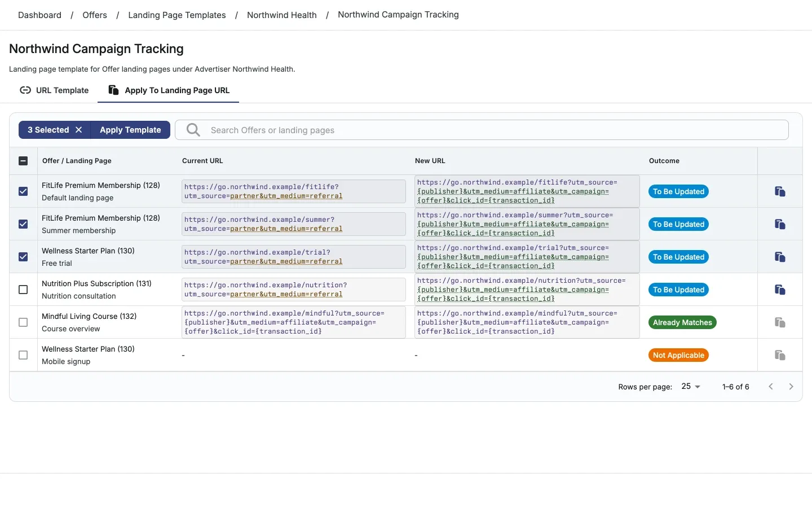812x508 pixels.
Task: Toggle the select-all header checkbox
Action: pos(23,161)
